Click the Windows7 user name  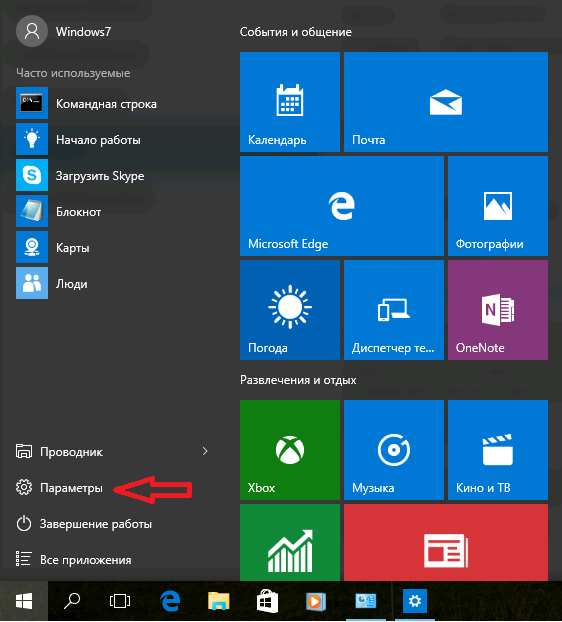pos(83,32)
